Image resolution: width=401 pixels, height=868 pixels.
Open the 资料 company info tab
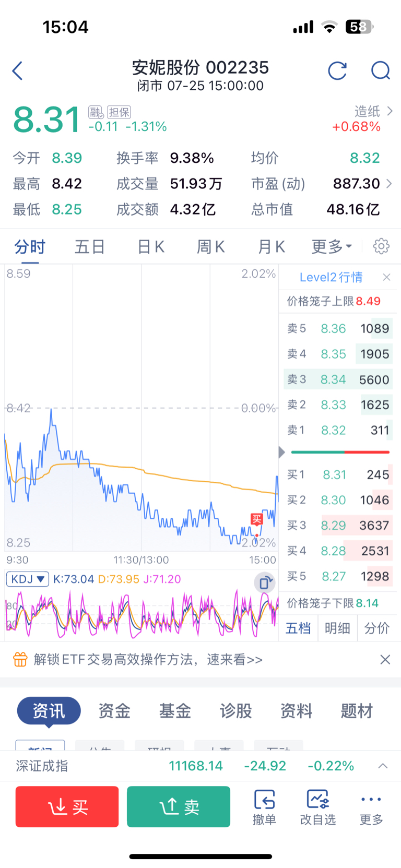(x=296, y=711)
